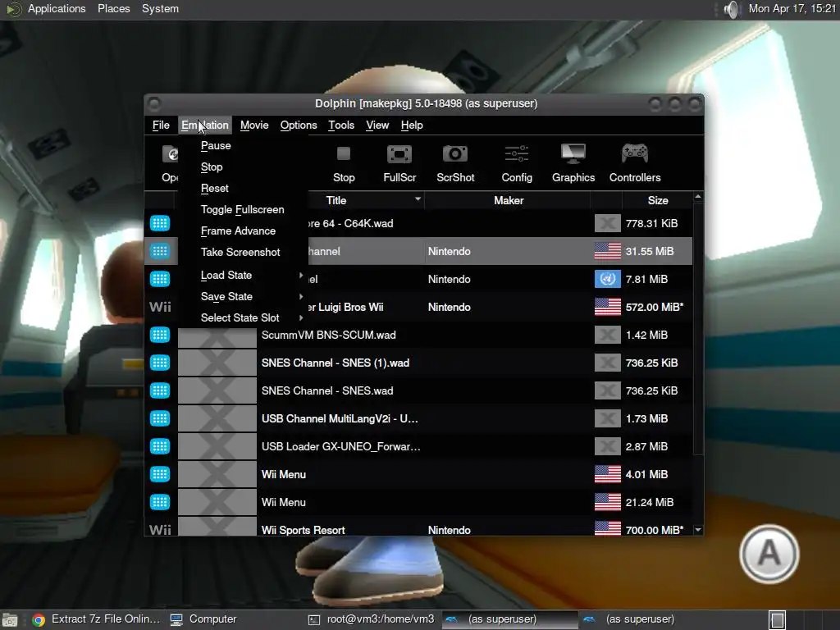Select the Wii Sports Resort title
840x630 pixels.
tap(304, 530)
